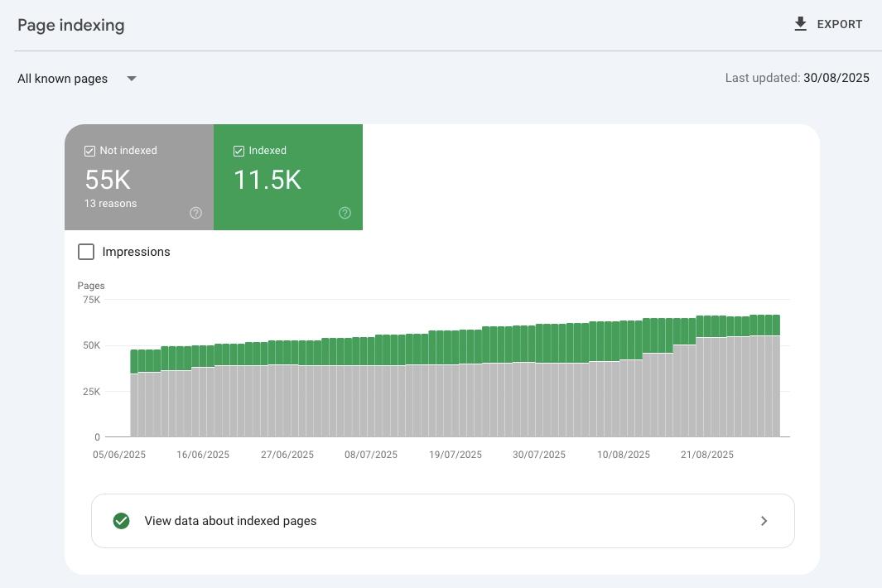Viewport: 882px width, 588px height.
Task: Enable the Impressions checkbox
Action: (x=86, y=251)
